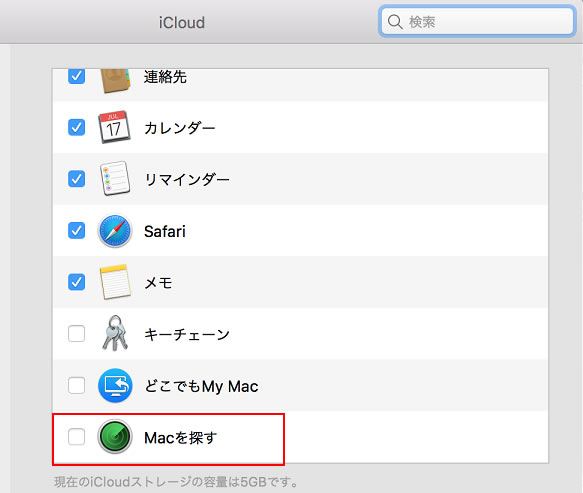Click the Safari compass icon

point(115,231)
